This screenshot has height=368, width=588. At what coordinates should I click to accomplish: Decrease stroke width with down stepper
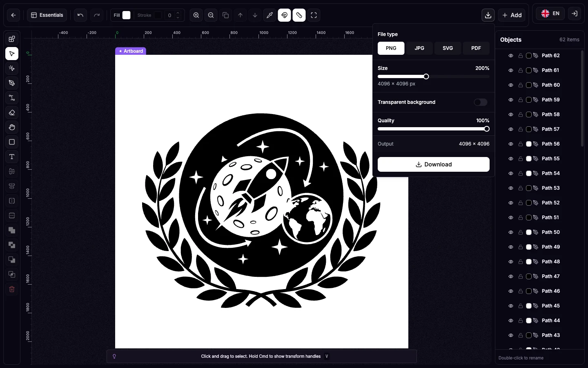click(178, 18)
